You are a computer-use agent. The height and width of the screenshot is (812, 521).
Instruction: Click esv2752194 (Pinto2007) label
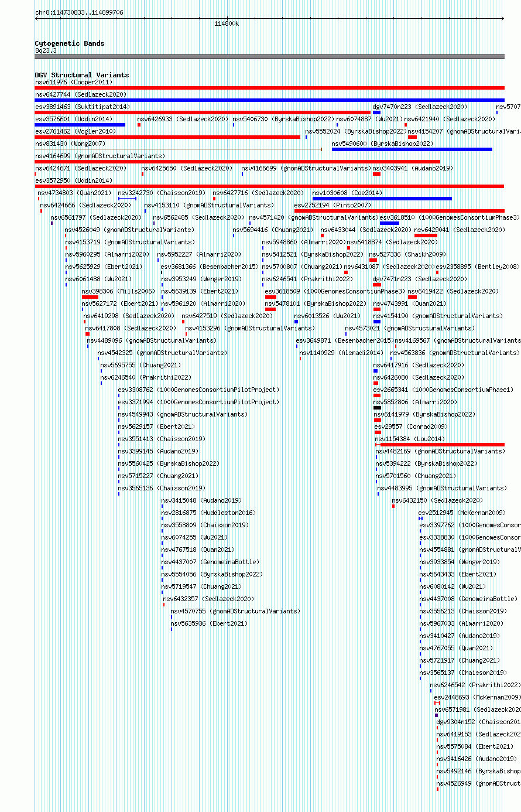click(x=333, y=205)
